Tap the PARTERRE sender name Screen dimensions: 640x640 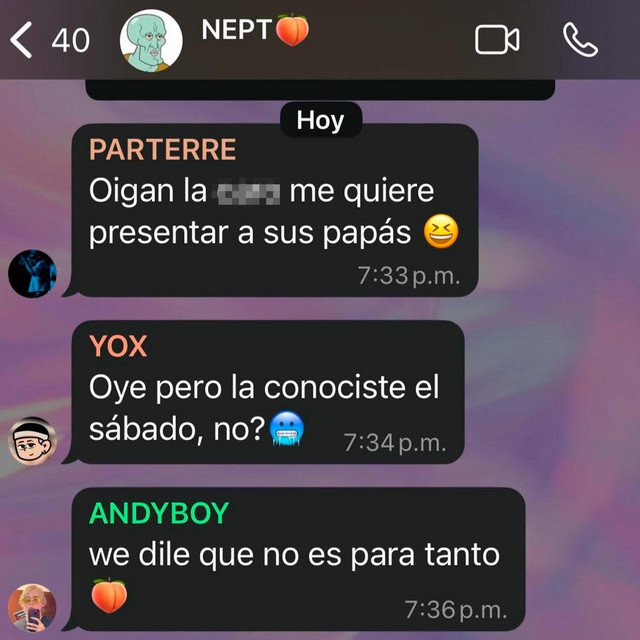click(162, 149)
